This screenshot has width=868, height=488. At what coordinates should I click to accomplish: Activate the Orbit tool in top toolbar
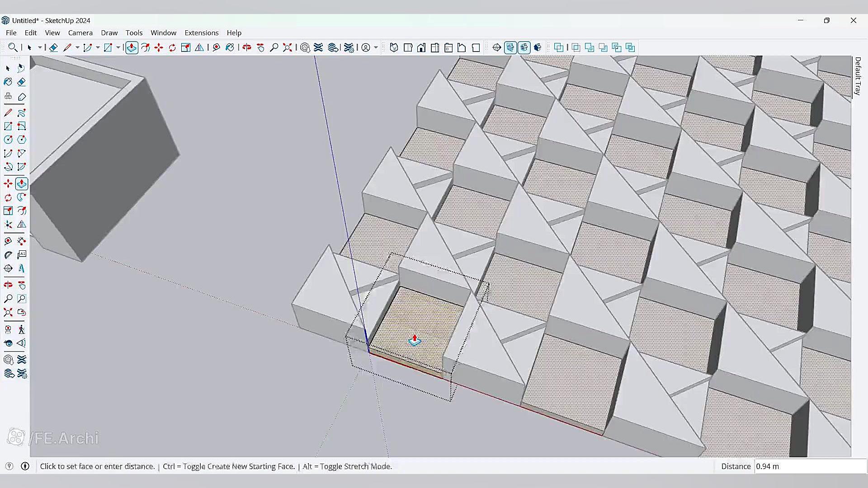pos(247,47)
